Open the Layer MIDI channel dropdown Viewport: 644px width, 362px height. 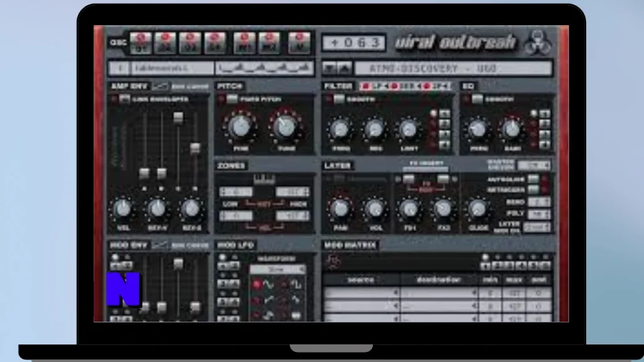click(538, 228)
